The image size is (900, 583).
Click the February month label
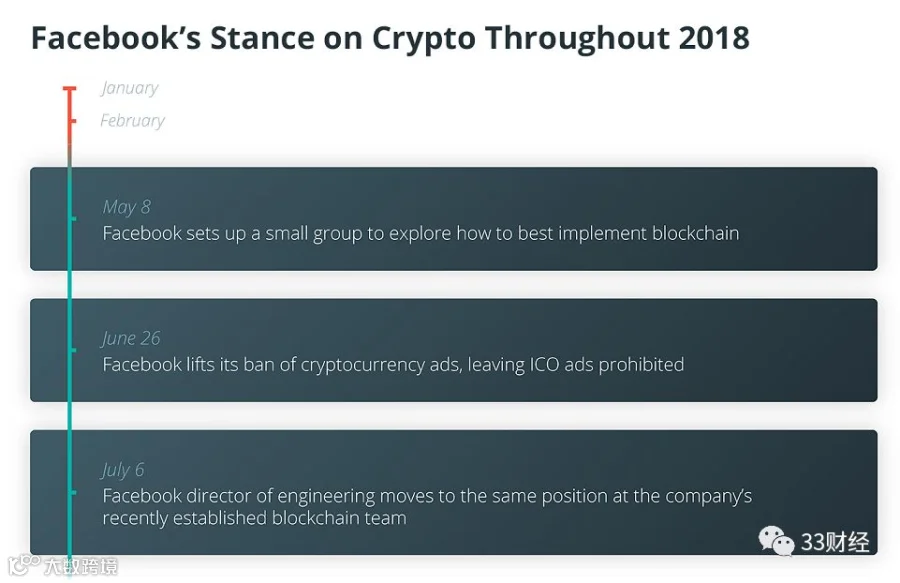click(x=132, y=121)
